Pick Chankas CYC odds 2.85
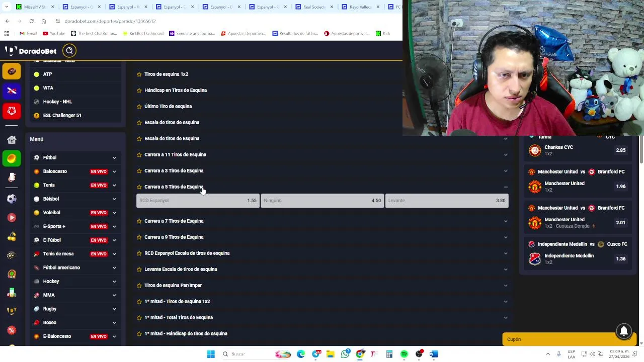This screenshot has height=362, width=644. [621, 150]
